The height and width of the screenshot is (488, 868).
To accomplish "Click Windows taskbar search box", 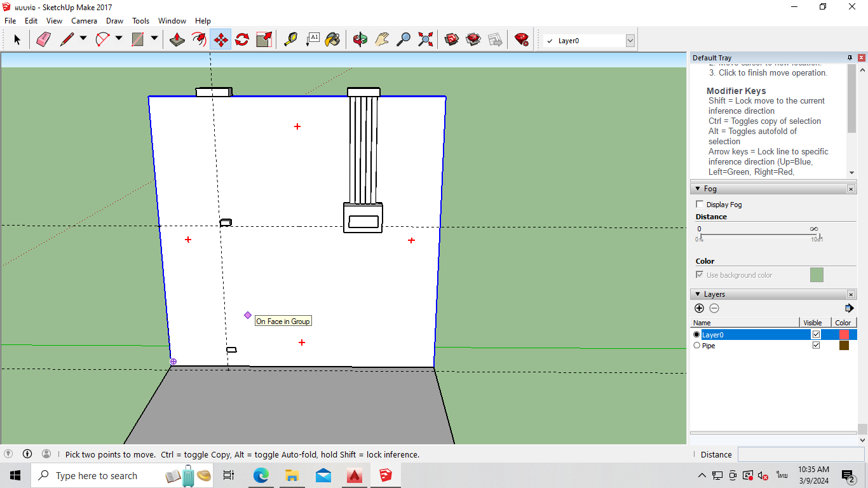I will (123, 475).
